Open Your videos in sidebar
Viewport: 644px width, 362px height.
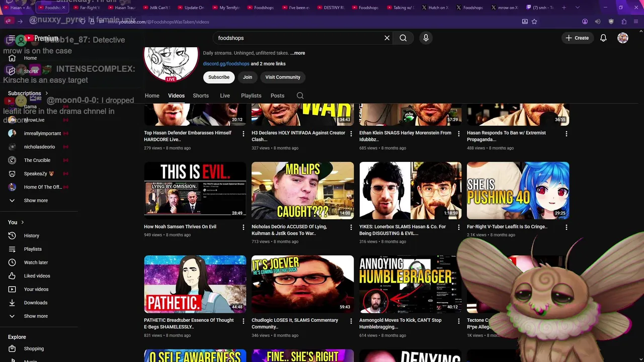(x=36, y=289)
